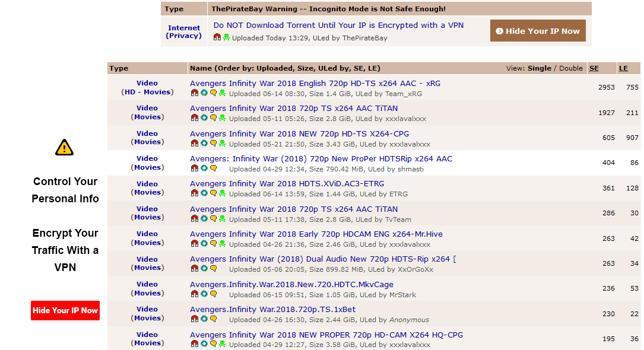Viewport: 644px width, 350px height.
Task: Click magnet icon for XxOrGoXx Dual Audio torrent
Action: tap(195, 269)
